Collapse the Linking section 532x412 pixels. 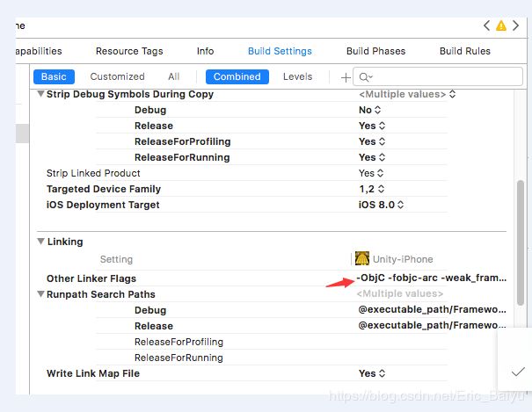tap(40, 242)
